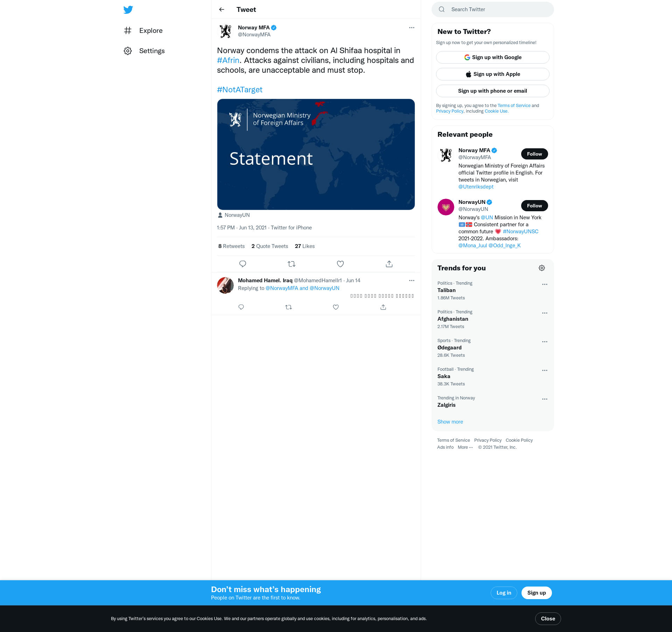Screen dimensions: 672x632
Task: Open more options for Taliban trend
Action: click(x=545, y=284)
